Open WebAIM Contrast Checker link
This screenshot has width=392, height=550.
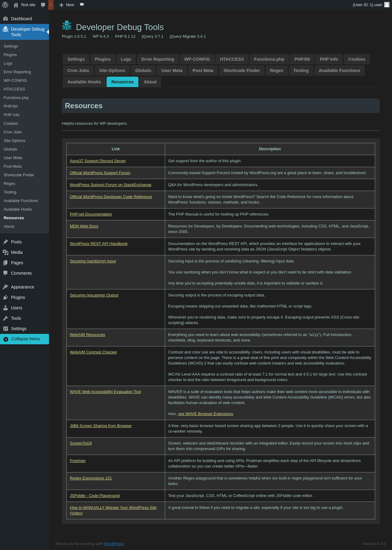(93, 352)
